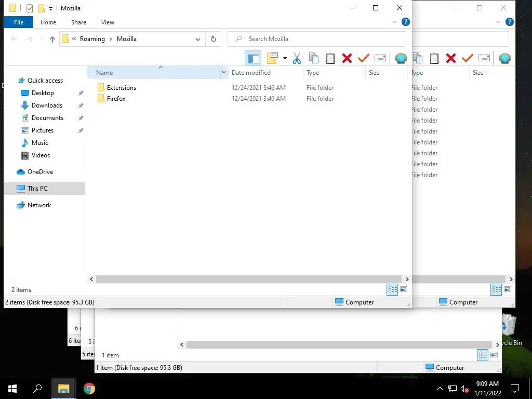Screen dimensions: 532x399
Task: Select OneDrive in navigation pane
Action: 40,172
